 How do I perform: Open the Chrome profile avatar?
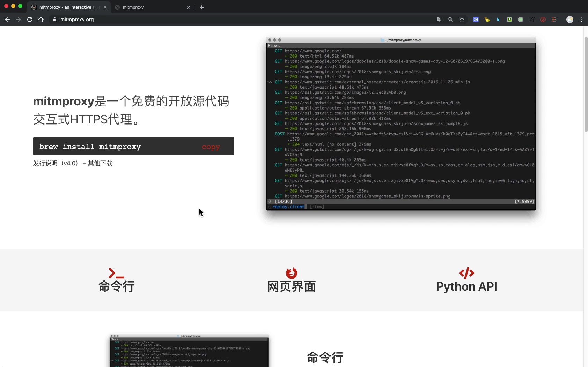click(570, 20)
